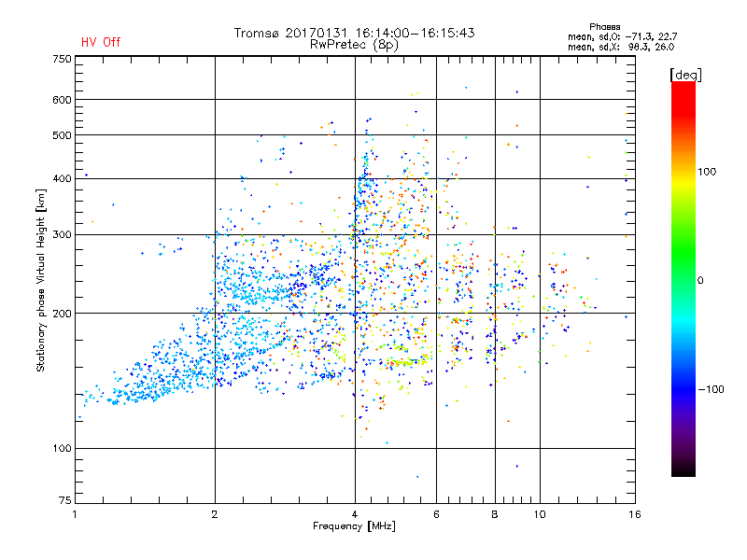Screen dimensions: 747x560
Task: Select the "mean, sd,O: -71.3, 22.7" line
Action: click(x=623, y=36)
